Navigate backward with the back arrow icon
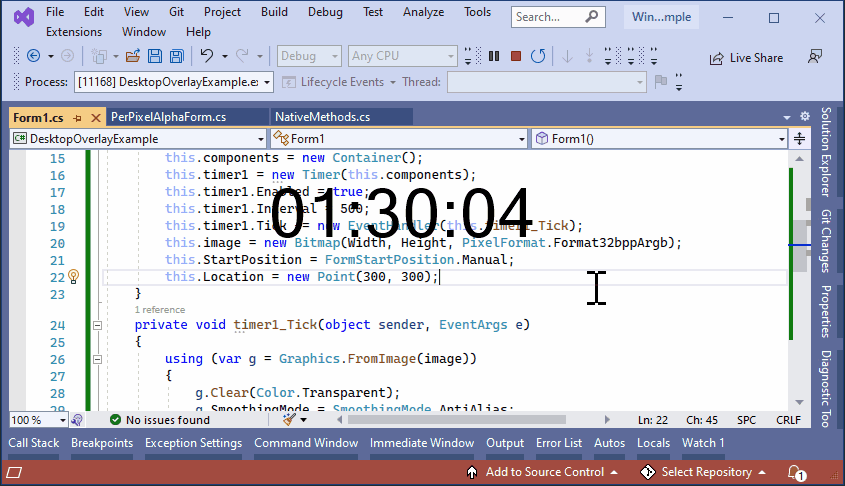 click(33, 55)
